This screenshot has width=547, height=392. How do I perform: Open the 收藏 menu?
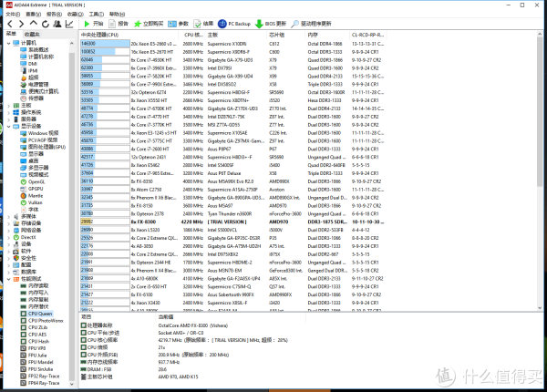click(x=76, y=14)
